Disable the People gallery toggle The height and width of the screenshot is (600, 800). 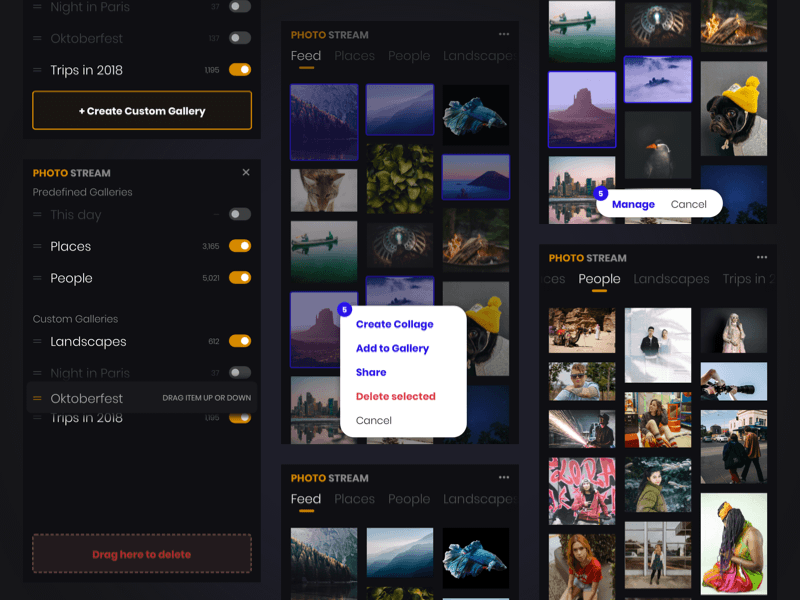pyautogui.click(x=240, y=278)
